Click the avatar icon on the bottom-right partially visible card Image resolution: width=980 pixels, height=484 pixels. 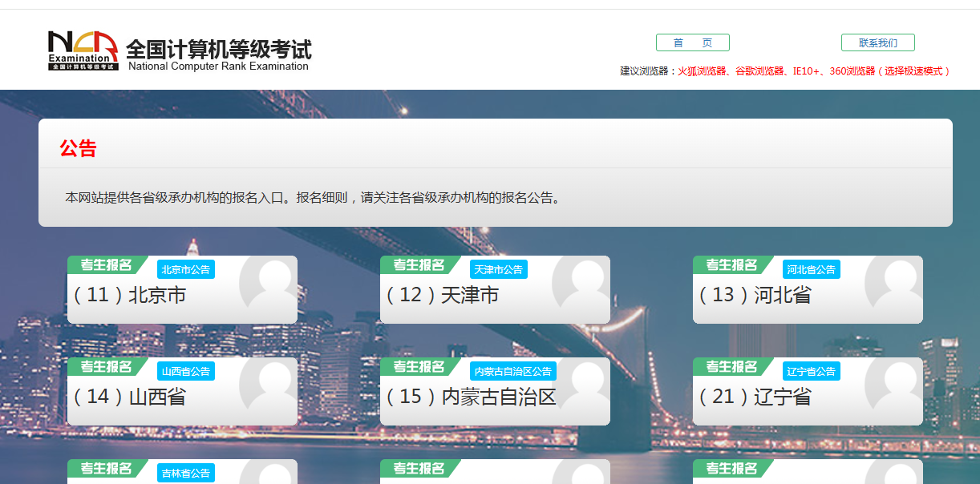[x=900, y=478]
